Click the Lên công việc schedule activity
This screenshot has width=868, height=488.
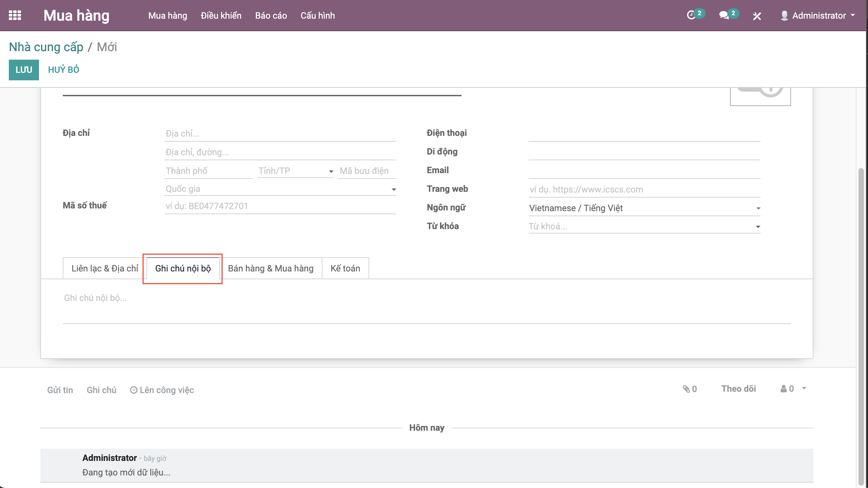point(162,390)
